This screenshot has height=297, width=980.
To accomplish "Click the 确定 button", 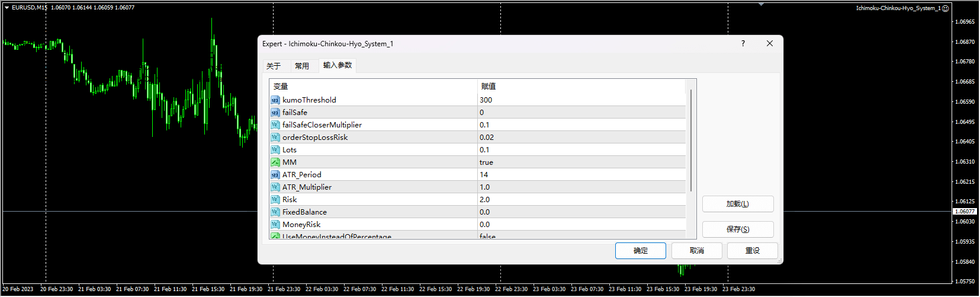I will coord(641,251).
